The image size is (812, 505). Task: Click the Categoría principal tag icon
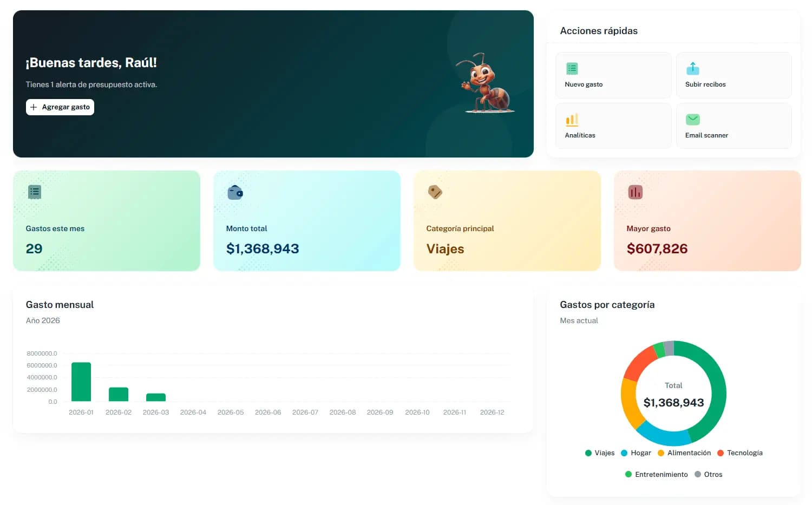[435, 192]
